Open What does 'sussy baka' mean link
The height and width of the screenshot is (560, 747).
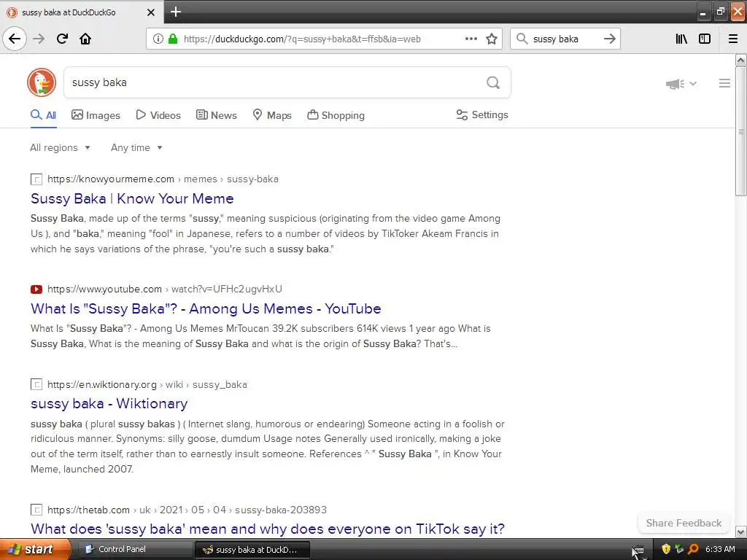[267, 529]
